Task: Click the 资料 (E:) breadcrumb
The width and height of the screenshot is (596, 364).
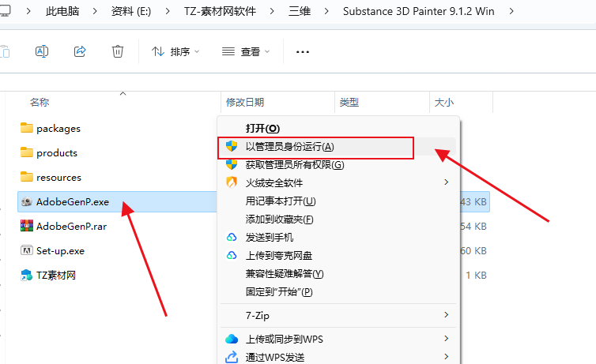Action: click(130, 11)
